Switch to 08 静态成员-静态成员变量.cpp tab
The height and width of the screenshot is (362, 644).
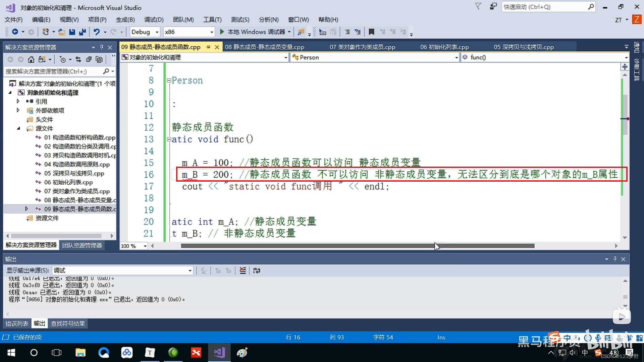[264, 47]
